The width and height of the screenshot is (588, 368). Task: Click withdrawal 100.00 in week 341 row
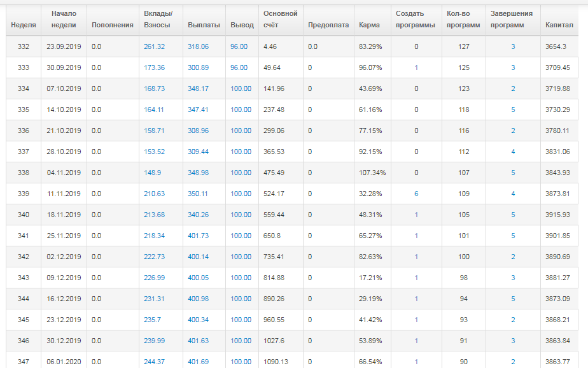coord(241,236)
